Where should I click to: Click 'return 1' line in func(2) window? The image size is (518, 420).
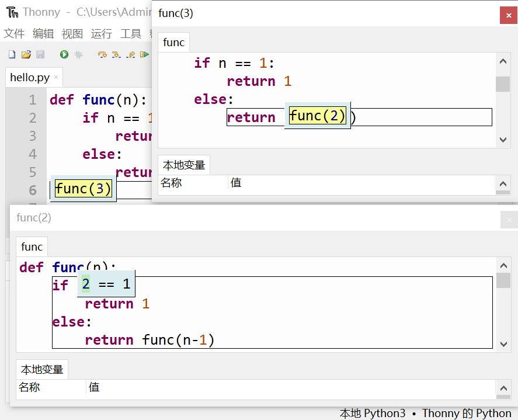pyautogui.click(x=117, y=304)
